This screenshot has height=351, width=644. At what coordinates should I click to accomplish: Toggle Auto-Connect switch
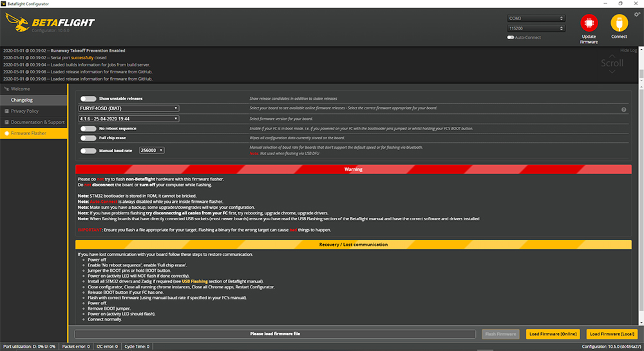510,37
